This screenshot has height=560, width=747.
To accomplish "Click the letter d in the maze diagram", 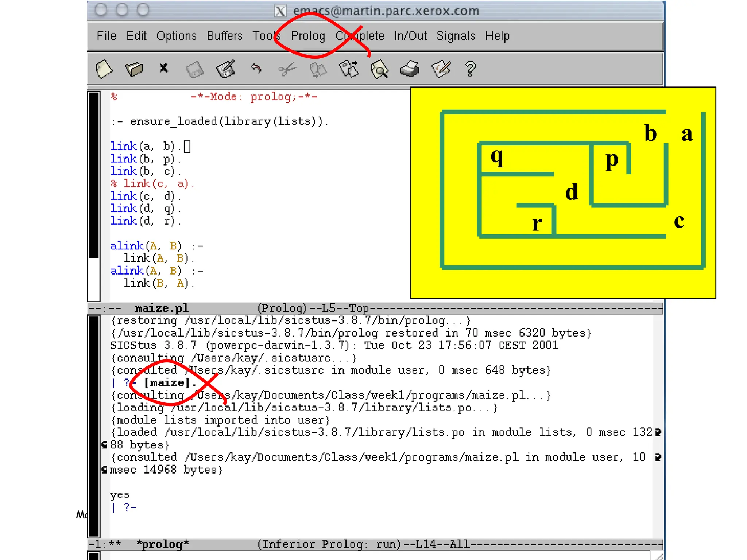I will 572,191.
